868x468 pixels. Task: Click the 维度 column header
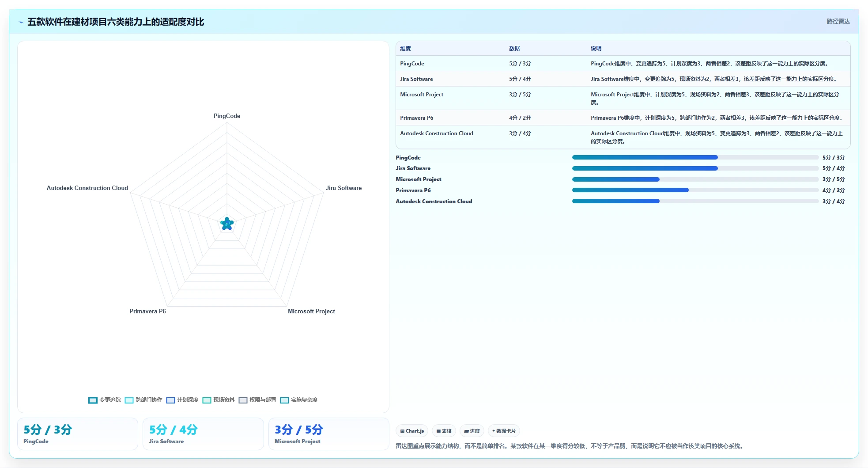click(405, 49)
